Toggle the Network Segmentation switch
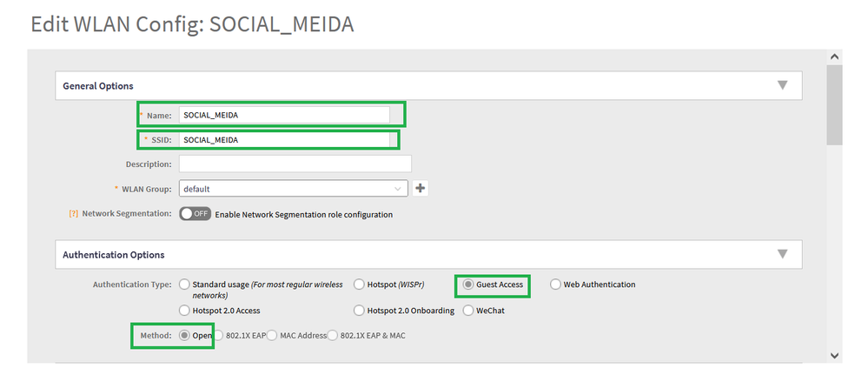 point(195,214)
